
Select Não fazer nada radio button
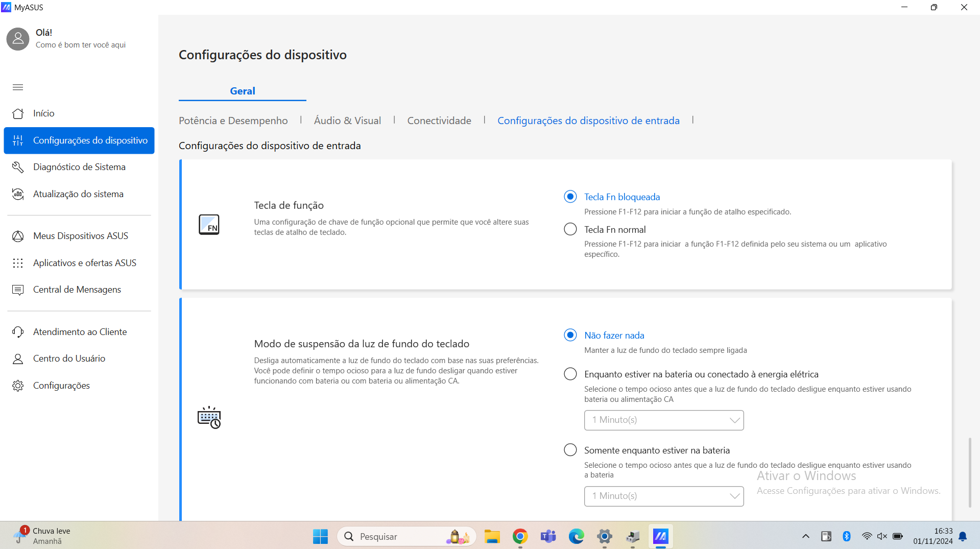coord(570,335)
